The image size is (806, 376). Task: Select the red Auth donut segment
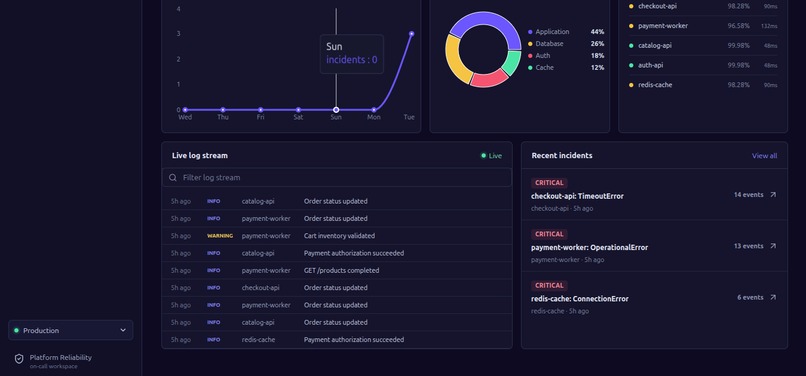(x=489, y=79)
